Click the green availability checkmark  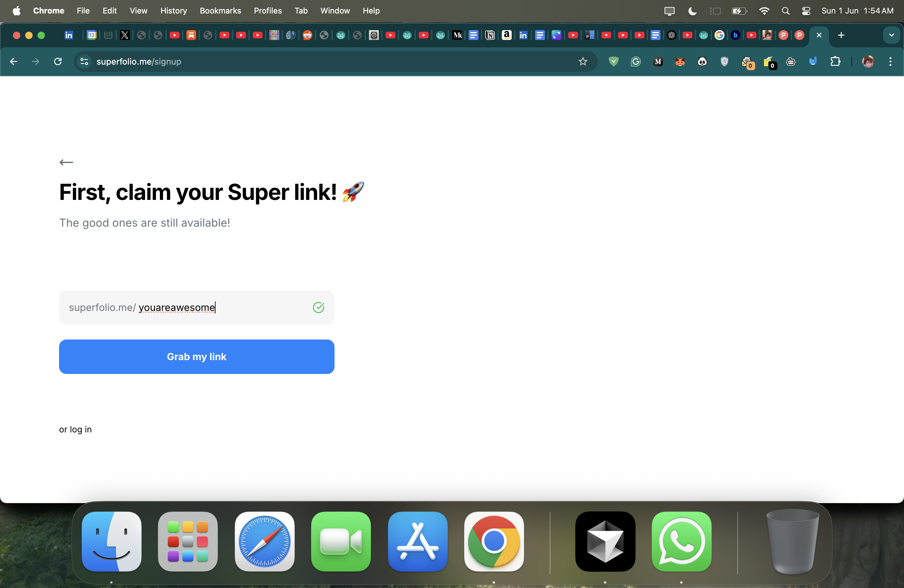[318, 307]
